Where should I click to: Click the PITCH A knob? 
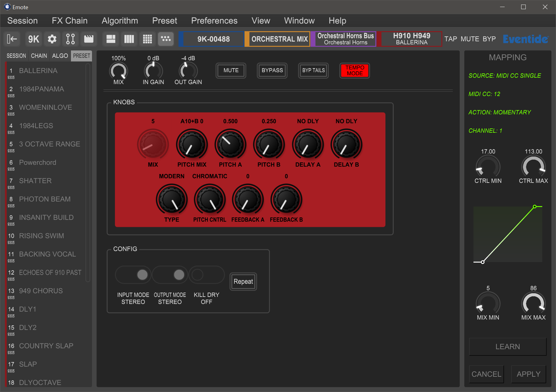(x=230, y=144)
